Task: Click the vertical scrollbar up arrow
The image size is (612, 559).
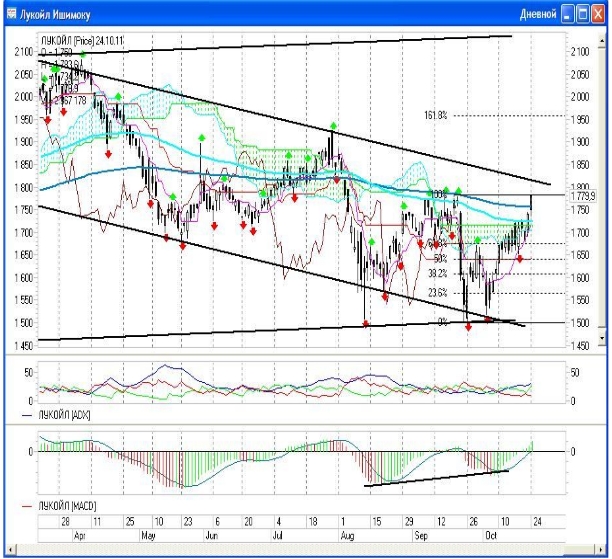Action: 601,40
